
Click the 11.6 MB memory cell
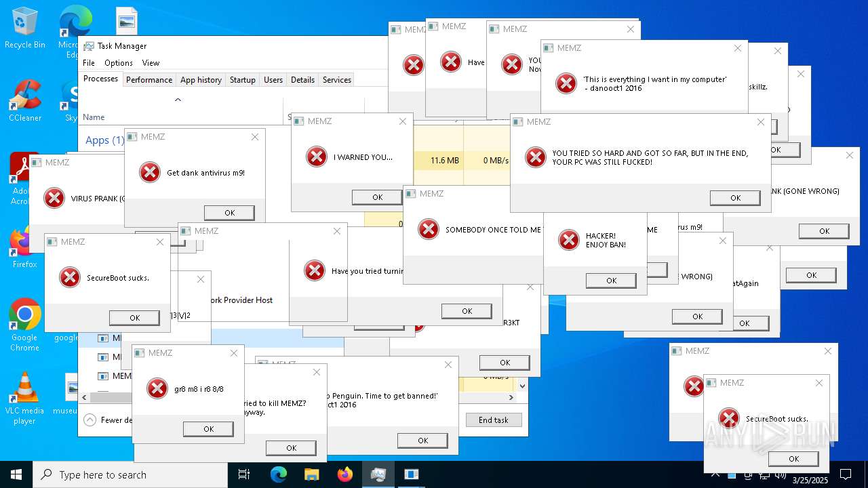coord(438,161)
